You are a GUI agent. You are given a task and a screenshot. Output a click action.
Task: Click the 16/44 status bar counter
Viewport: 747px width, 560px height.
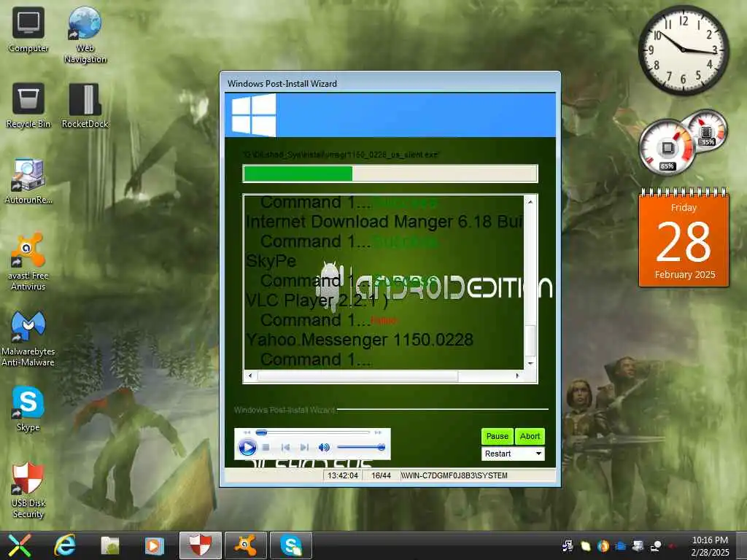(381, 475)
